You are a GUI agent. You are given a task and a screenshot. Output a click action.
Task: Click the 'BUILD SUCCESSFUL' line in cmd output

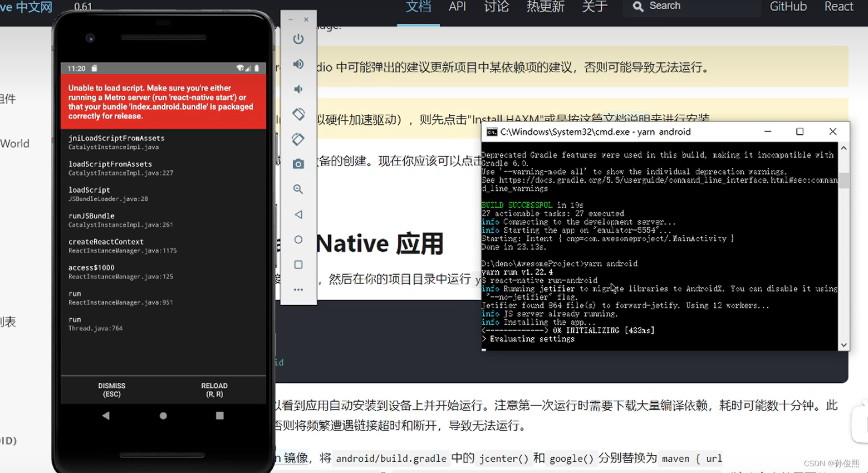(x=532, y=205)
